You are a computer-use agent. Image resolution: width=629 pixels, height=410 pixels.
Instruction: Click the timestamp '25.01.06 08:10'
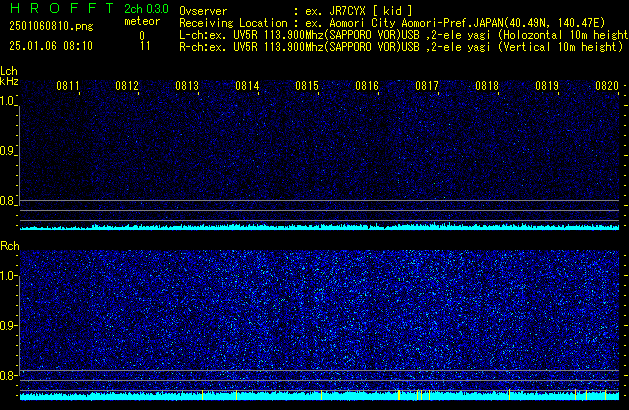click(51, 46)
